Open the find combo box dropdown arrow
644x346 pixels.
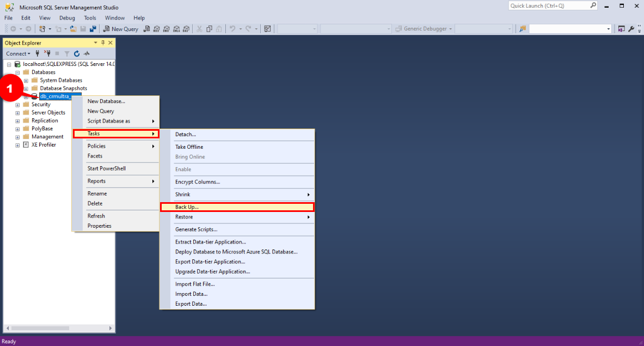609,29
